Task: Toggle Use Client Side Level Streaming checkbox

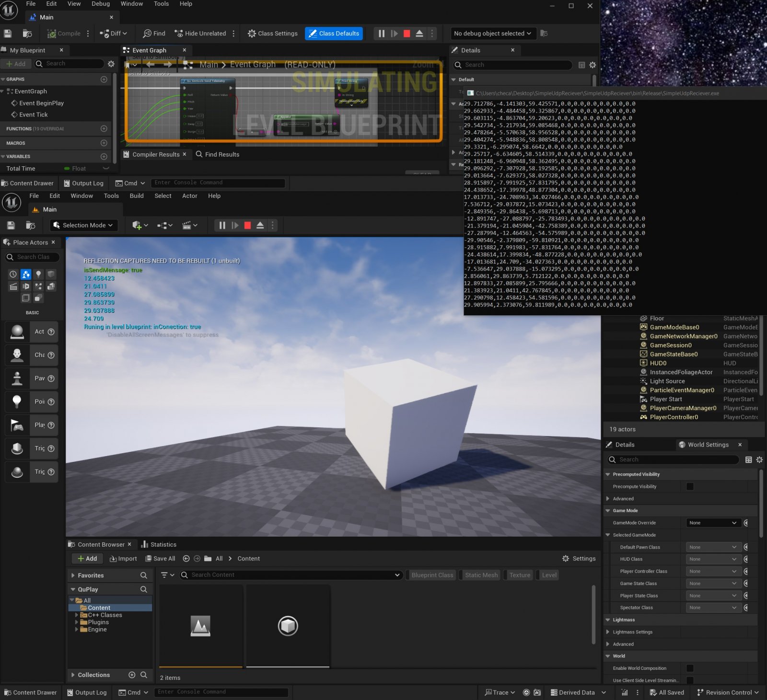Action: [x=690, y=680]
